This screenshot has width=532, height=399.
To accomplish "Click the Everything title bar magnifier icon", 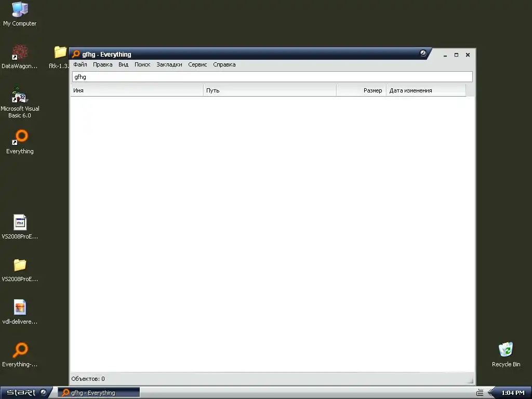I will pos(76,54).
